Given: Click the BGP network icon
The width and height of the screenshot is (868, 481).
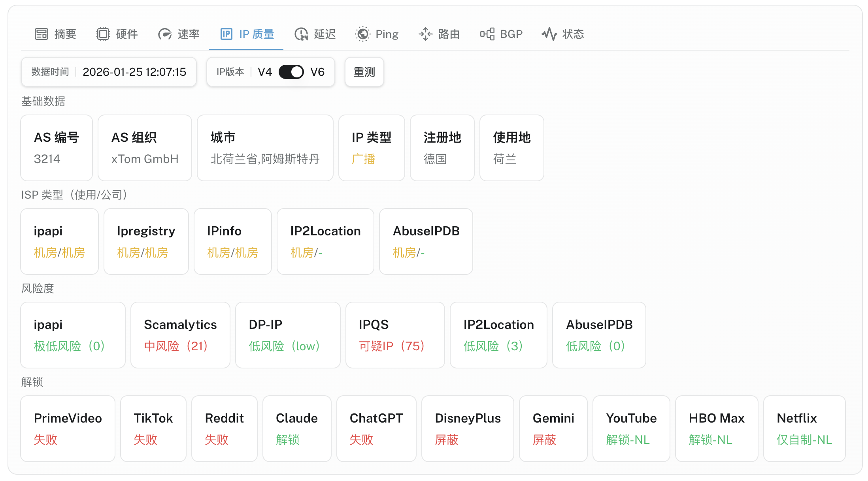Looking at the screenshot, I should click(487, 34).
